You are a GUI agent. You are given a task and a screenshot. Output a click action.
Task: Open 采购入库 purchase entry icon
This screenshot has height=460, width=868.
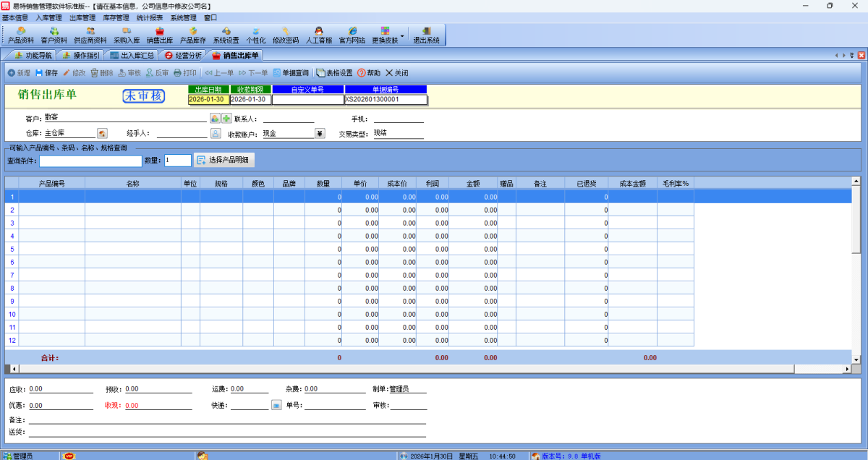point(127,35)
